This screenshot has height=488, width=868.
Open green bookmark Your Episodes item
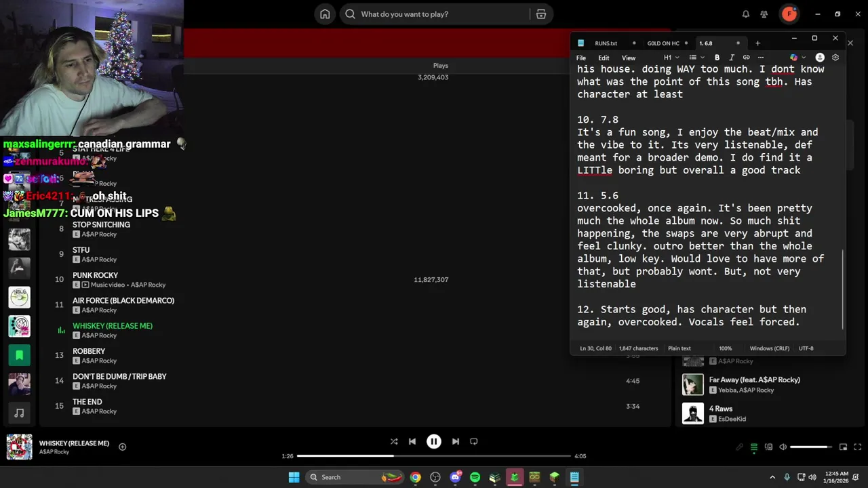tap(19, 354)
